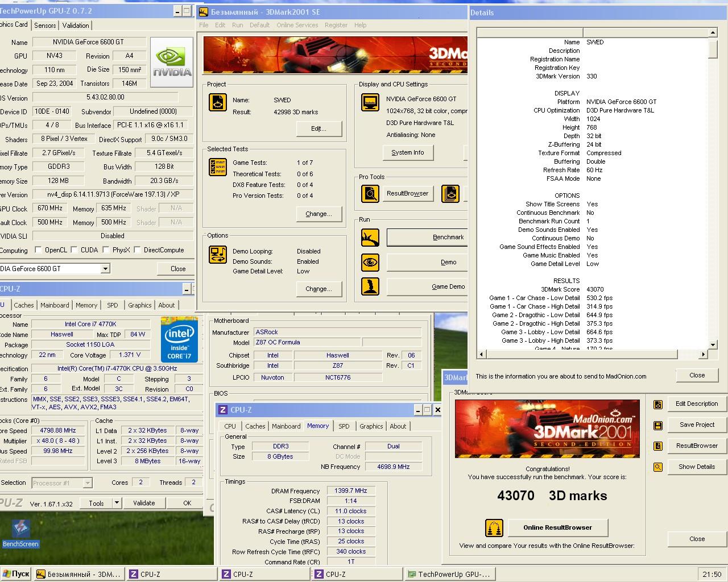728x582 pixels.
Task: Open the File menu in 3DMark2001 SE
Action: coord(204,25)
